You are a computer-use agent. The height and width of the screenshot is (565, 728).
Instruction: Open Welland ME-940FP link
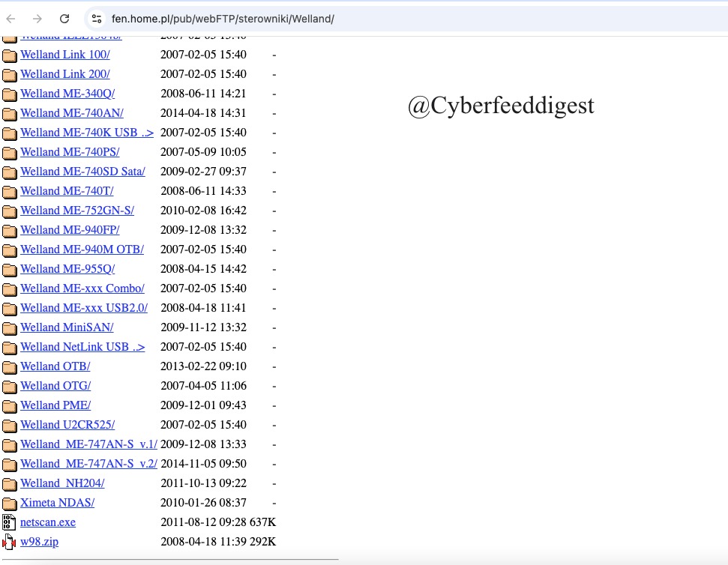tap(70, 229)
